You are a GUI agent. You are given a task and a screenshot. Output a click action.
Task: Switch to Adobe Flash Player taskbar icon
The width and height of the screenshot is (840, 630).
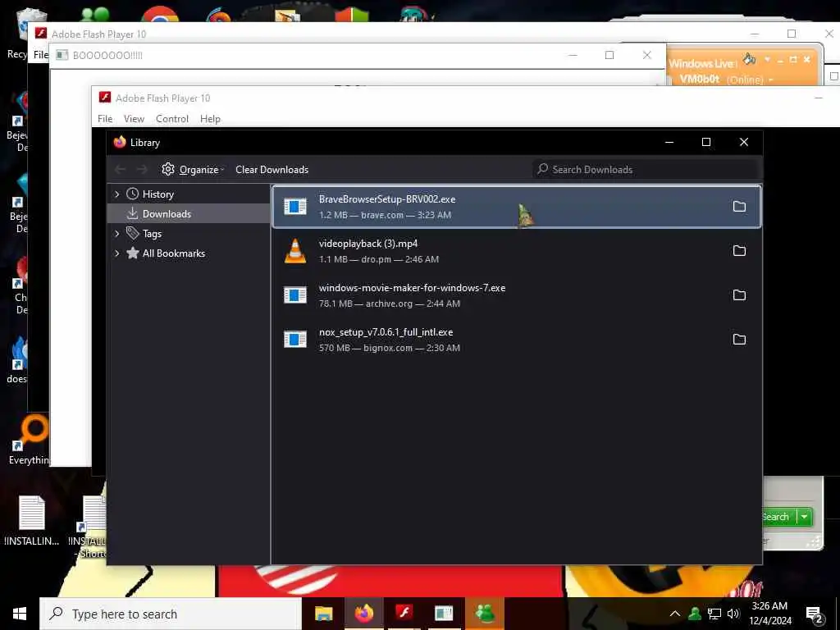[404, 614]
